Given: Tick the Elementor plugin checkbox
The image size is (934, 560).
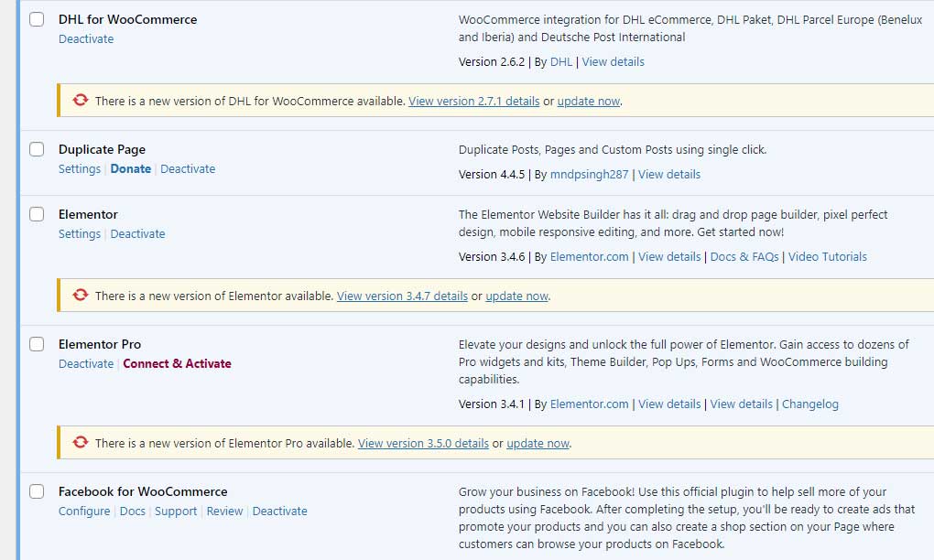Looking at the screenshot, I should (x=36, y=213).
